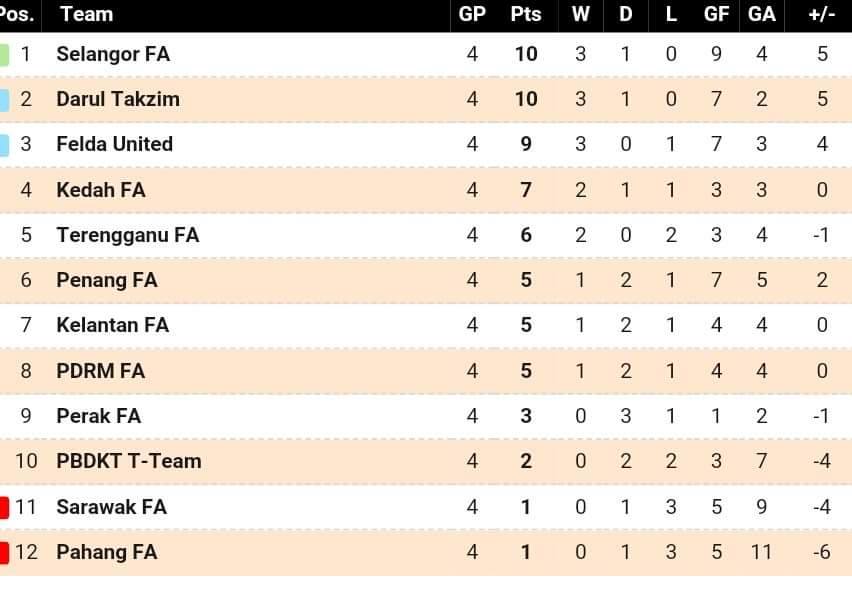
Task: Sort by GF column header
Action: tap(716, 15)
